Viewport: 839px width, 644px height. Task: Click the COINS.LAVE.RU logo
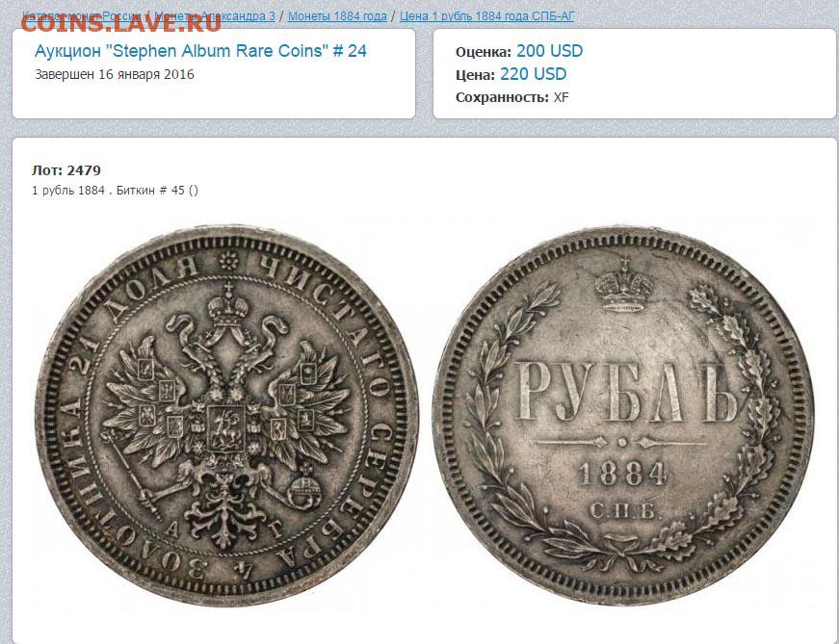tap(120, 23)
